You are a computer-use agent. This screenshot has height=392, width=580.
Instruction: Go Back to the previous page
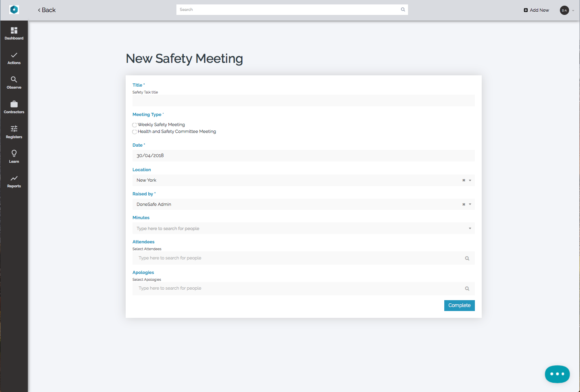(x=47, y=10)
